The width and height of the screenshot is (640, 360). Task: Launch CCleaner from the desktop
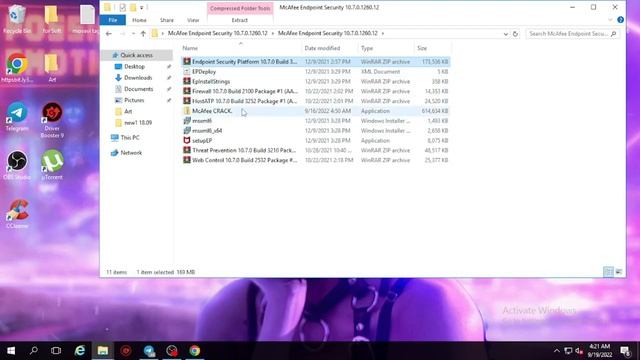pos(17,214)
